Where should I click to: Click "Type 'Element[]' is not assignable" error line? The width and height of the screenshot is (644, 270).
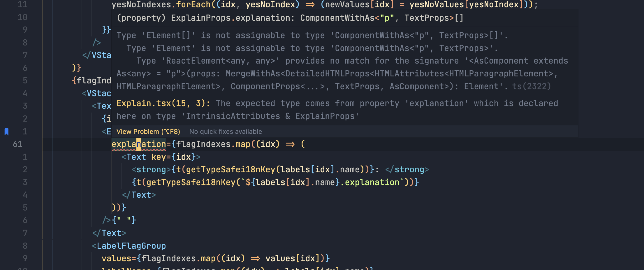click(312, 35)
